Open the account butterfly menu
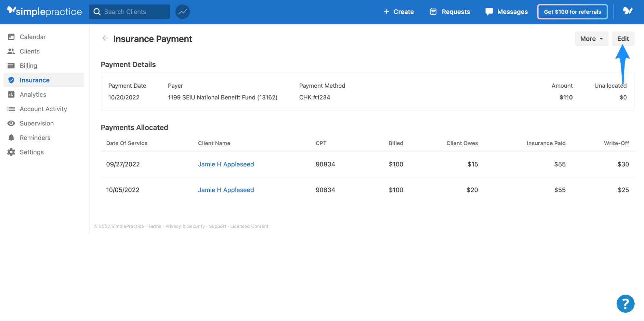Image resolution: width=644 pixels, height=321 pixels. click(628, 11)
